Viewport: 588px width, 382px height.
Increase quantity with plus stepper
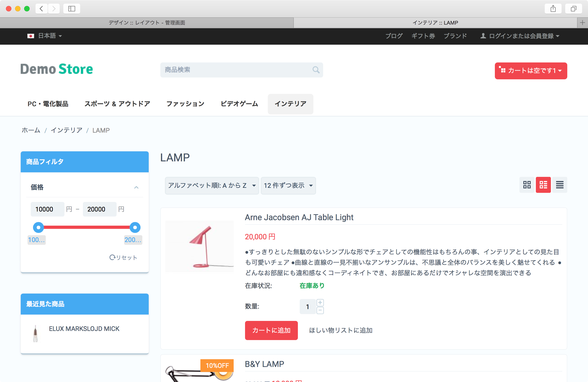coord(320,303)
